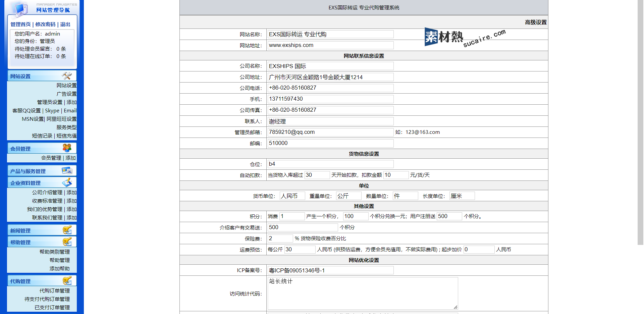Click the 手机 number field
Viewport: 644px width, 314px height.
click(x=330, y=99)
